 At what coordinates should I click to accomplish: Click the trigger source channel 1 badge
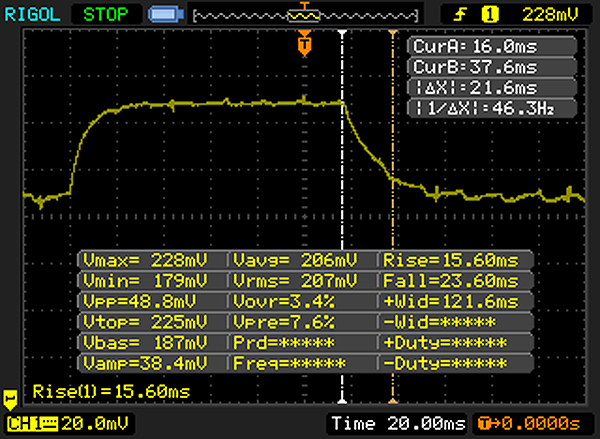[x=490, y=14]
